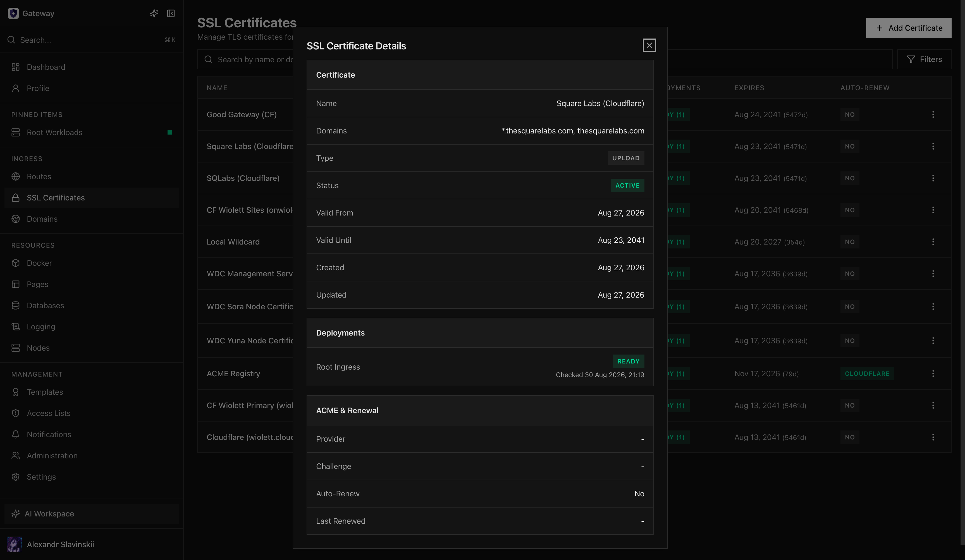Click the Docker cube icon

(x=16, y=263)
